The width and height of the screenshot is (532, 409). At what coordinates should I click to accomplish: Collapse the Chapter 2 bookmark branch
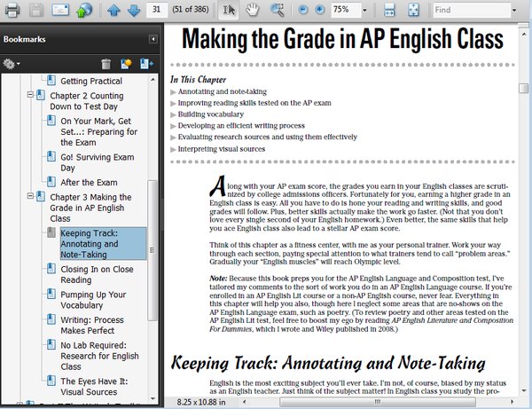coord(30,94)
